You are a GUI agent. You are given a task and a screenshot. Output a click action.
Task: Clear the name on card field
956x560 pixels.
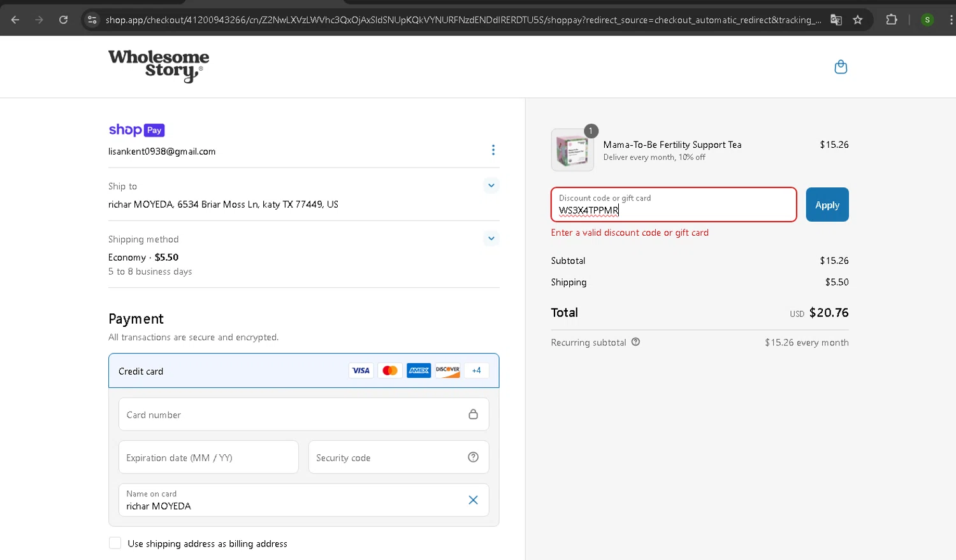(x=473, y=500)
